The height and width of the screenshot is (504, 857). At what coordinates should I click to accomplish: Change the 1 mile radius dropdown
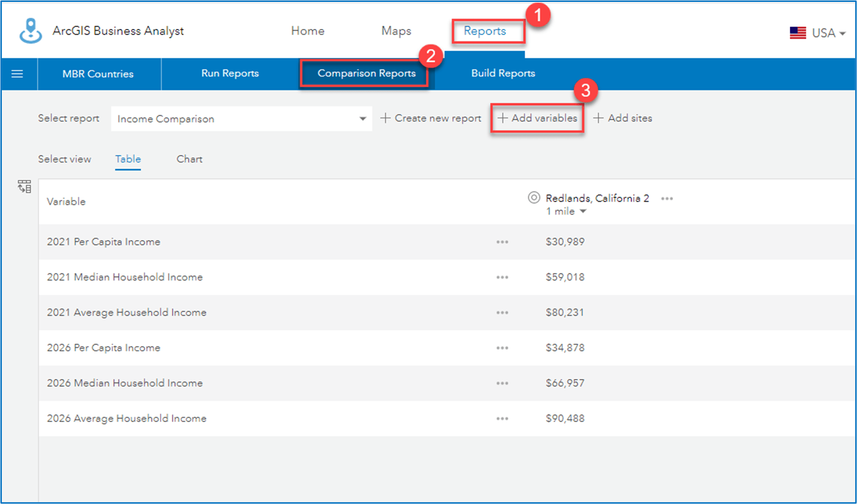(x=566, y=211)
